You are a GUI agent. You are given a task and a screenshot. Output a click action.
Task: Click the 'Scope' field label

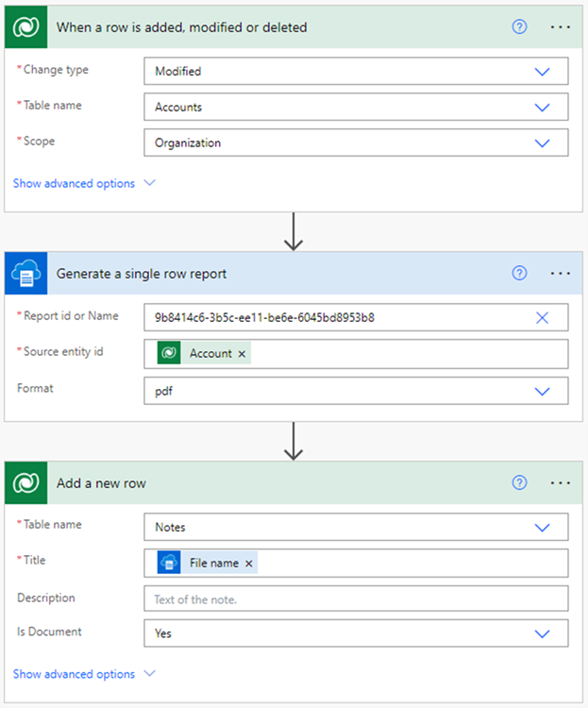pos(39,141)
